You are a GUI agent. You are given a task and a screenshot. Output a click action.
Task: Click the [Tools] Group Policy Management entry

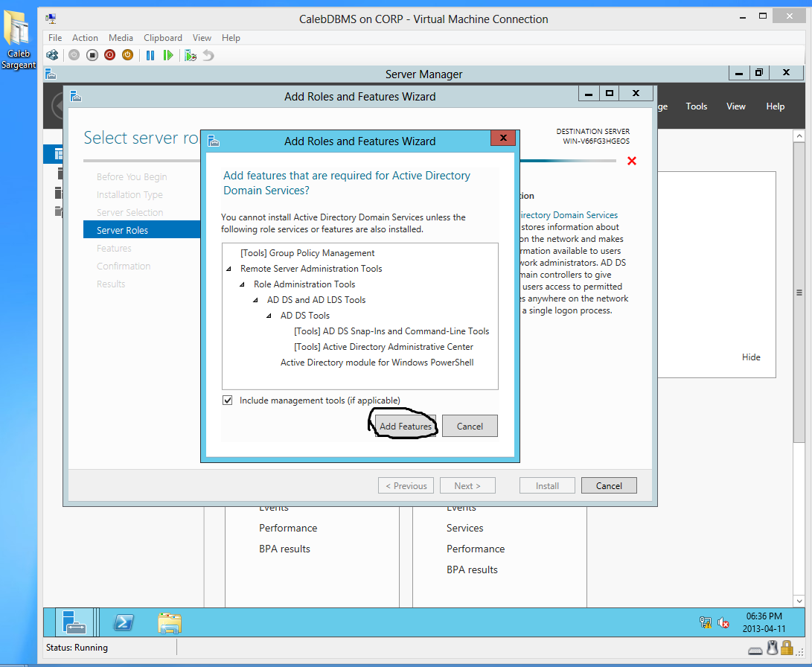coord(307,253)
